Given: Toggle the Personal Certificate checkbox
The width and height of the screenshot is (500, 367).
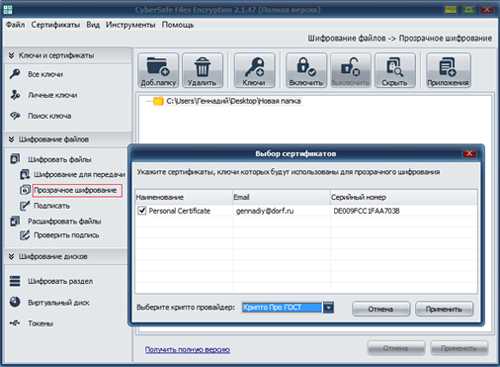Looking at the screenshot, I should [142, 211].
